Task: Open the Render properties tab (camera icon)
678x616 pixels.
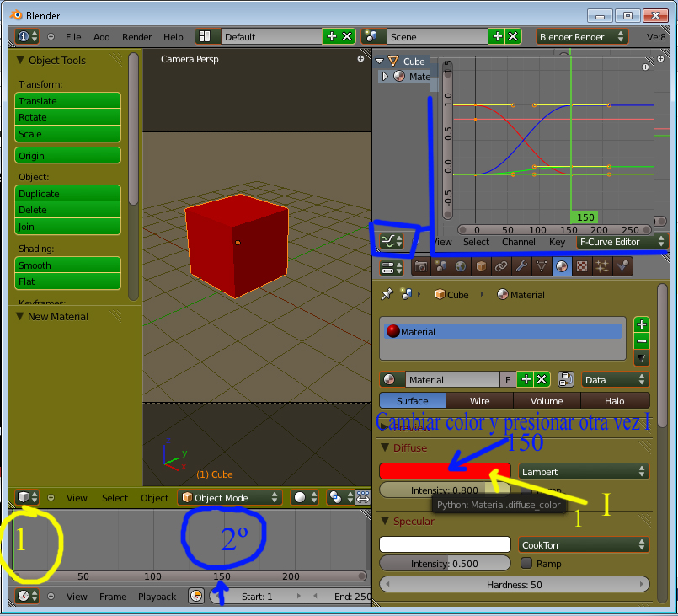Action: point(421,266)
